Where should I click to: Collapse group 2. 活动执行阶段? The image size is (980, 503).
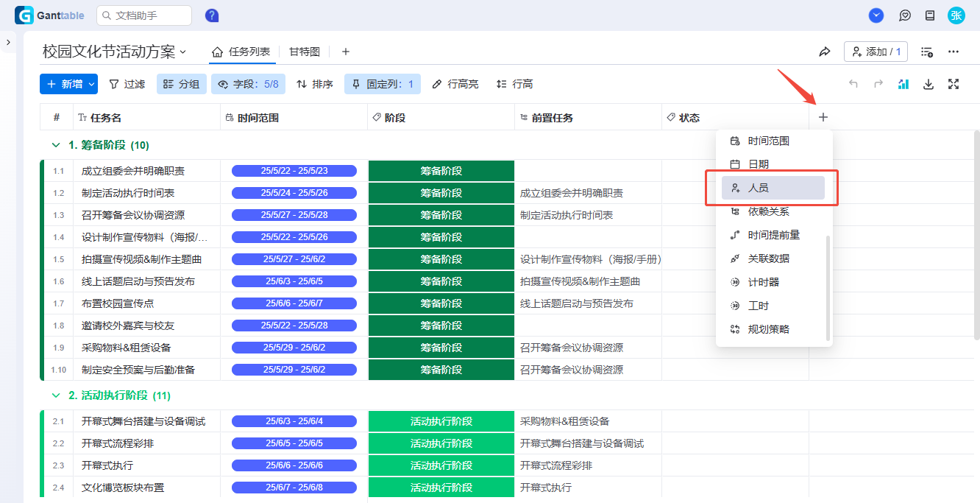tap(56, 395)
